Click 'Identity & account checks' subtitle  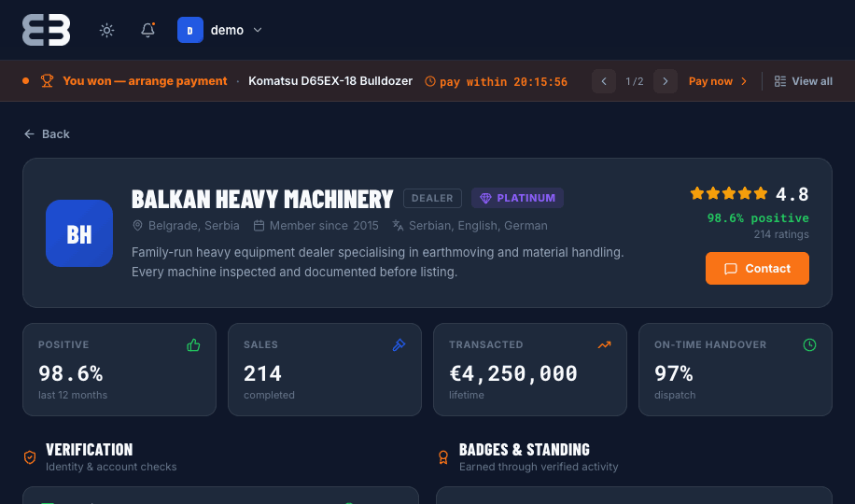click(x=111, y=467)
